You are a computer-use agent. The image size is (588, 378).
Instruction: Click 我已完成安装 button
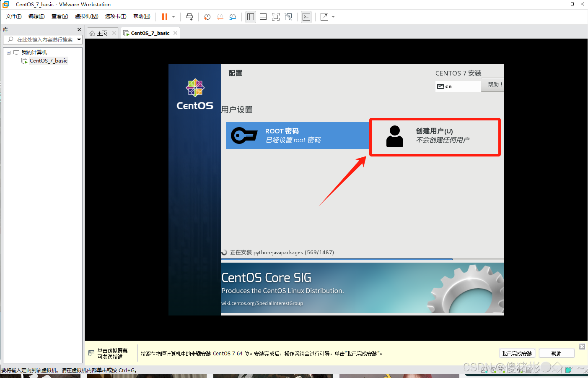tap(517, 354)
